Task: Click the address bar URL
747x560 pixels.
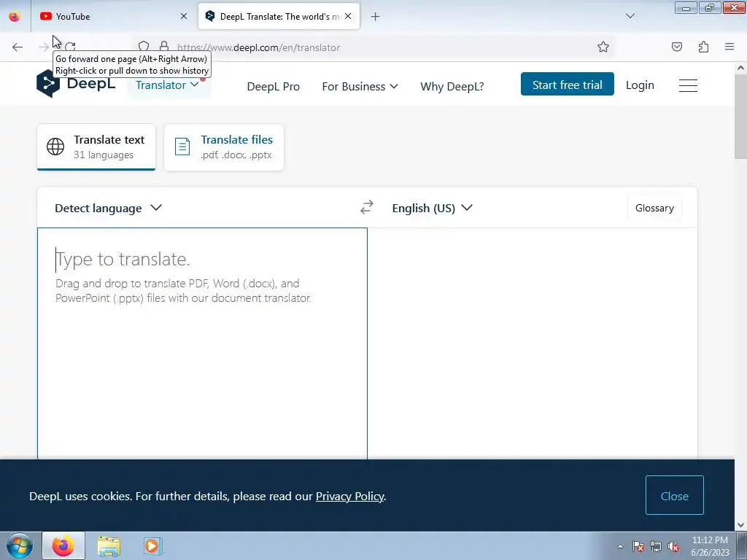Action: pos(259,47)
